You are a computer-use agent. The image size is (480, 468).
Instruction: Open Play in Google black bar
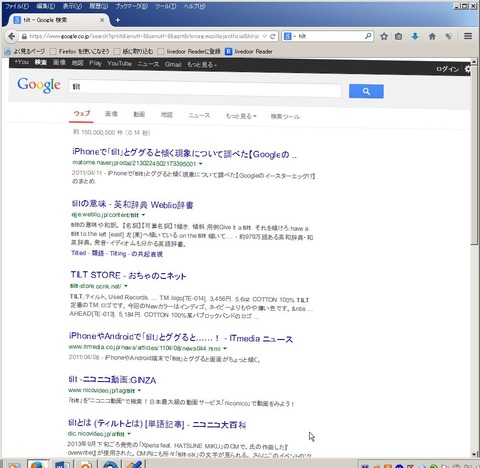point(95,63)
